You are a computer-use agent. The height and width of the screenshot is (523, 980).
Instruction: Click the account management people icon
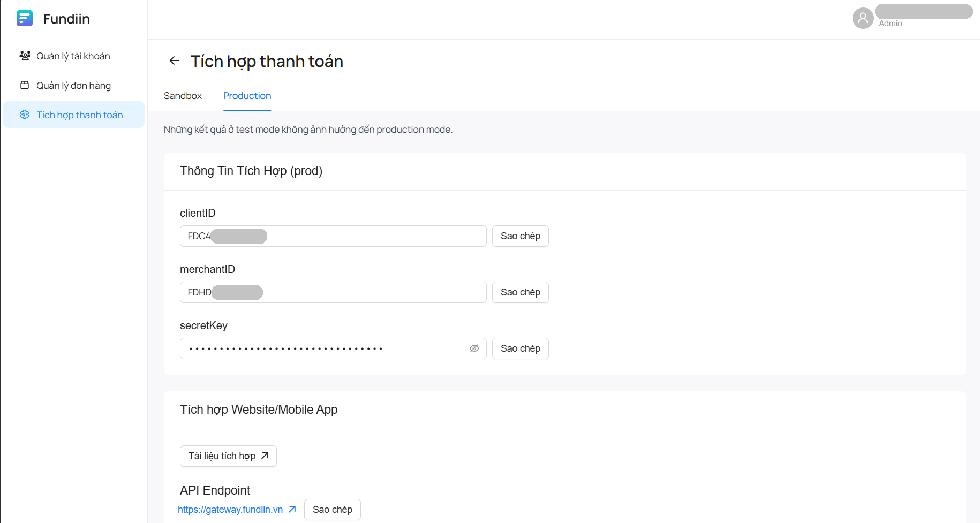pyautogui.click(x=25, y=56)
